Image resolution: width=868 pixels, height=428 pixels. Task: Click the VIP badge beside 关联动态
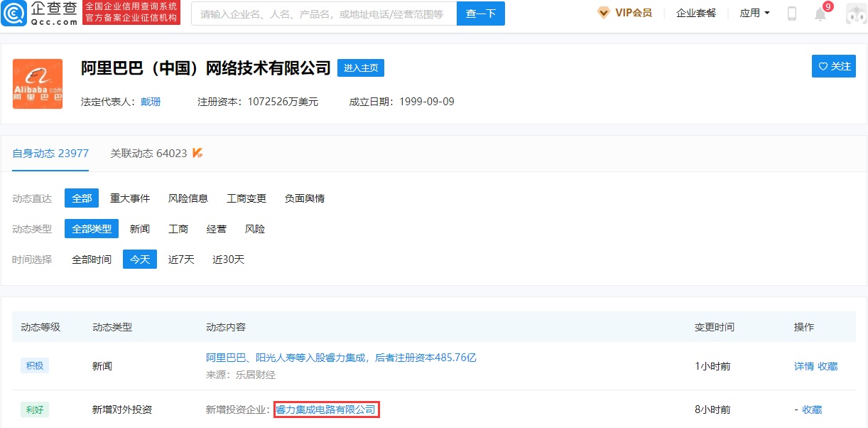tap(198, 153)
